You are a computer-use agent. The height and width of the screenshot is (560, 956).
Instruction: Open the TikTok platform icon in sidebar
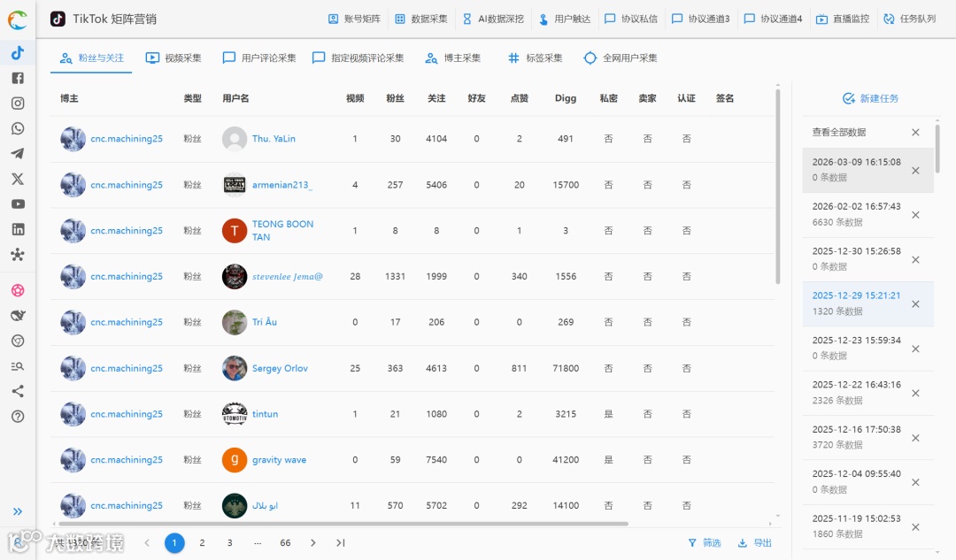pyautogui.click(x=18, y=52)
